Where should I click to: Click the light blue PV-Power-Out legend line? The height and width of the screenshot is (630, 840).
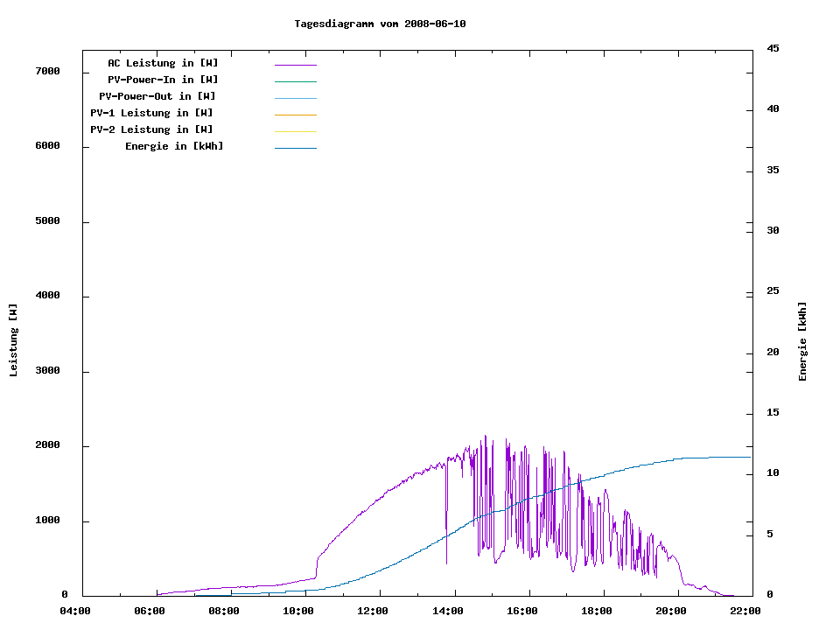(295, 98)
